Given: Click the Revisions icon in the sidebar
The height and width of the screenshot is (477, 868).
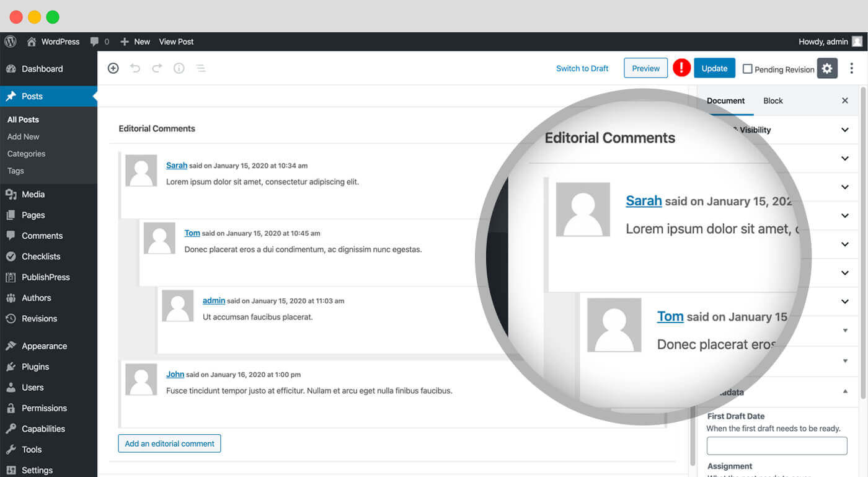Looking at the screenshot, I should [11, 319].
